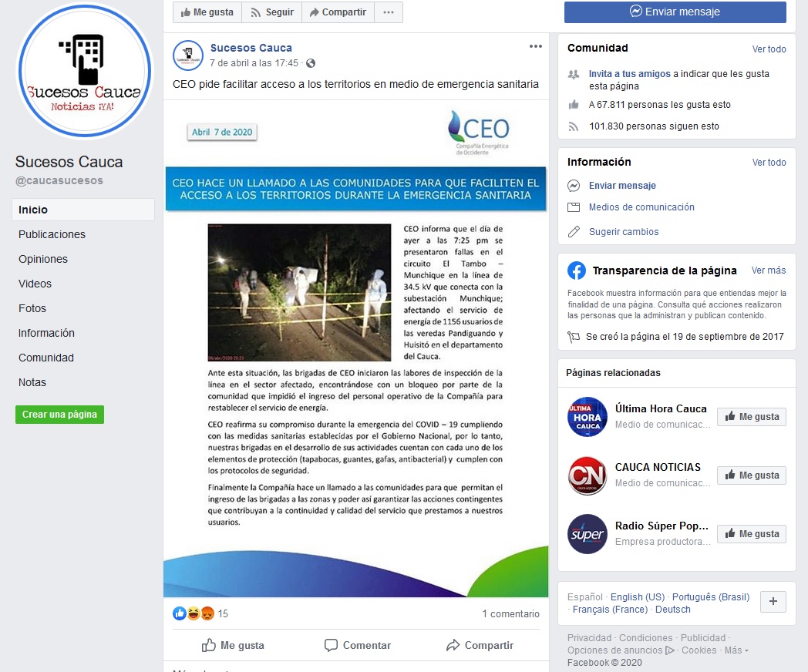Viewport: 808px width, 672px height.
Task: Open the Última Hora Cauca page name
Action: pos(661,408)
